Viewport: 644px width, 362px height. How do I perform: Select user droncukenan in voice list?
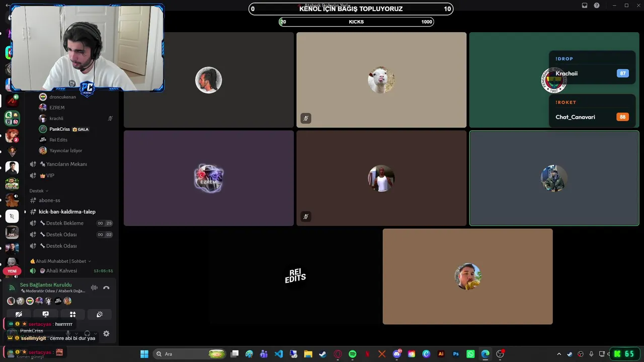[x=75, y=97]
